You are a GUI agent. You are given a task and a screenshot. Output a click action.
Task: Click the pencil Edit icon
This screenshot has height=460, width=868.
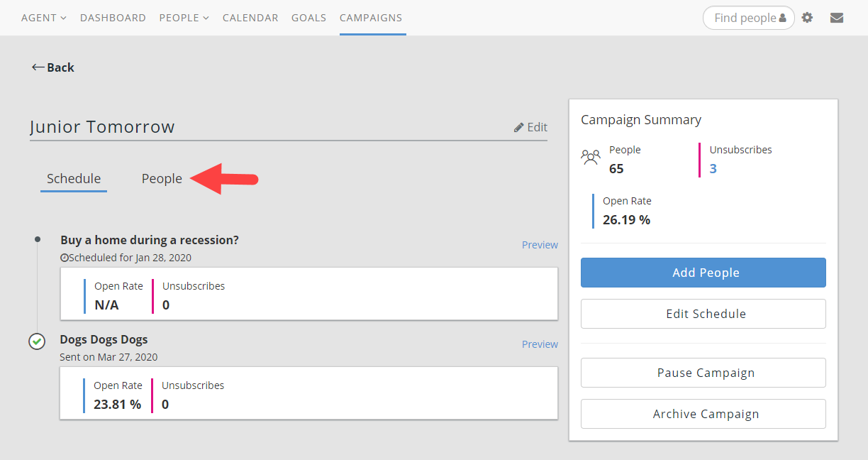tap(519, 127)
